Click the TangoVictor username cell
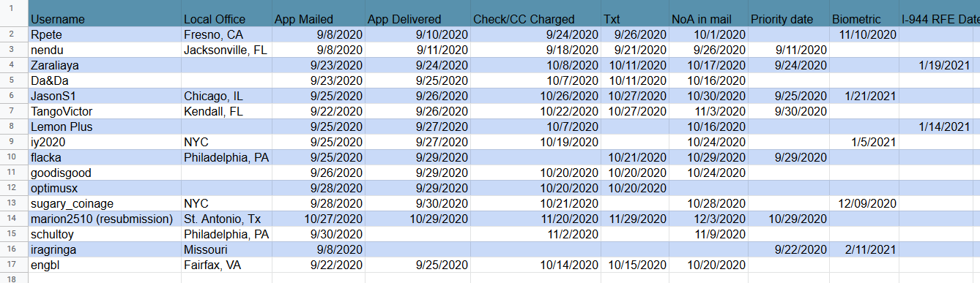 (x=104, y=111)
